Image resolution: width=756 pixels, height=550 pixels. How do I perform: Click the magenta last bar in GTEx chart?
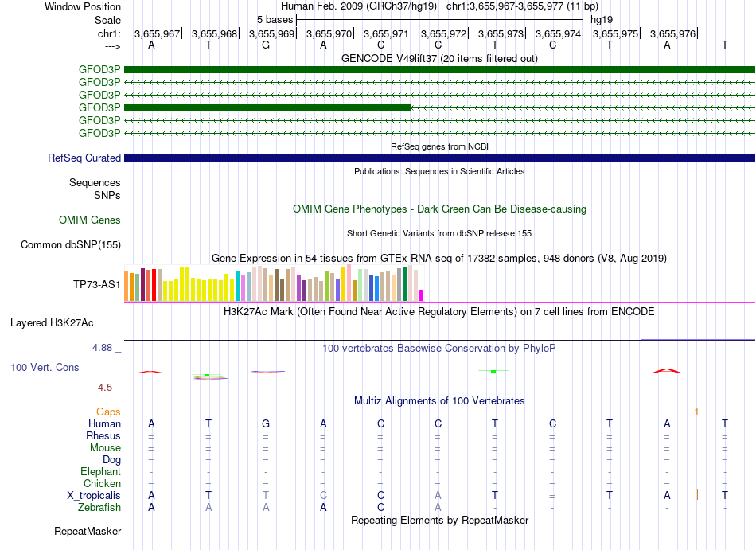coord(422,295)
